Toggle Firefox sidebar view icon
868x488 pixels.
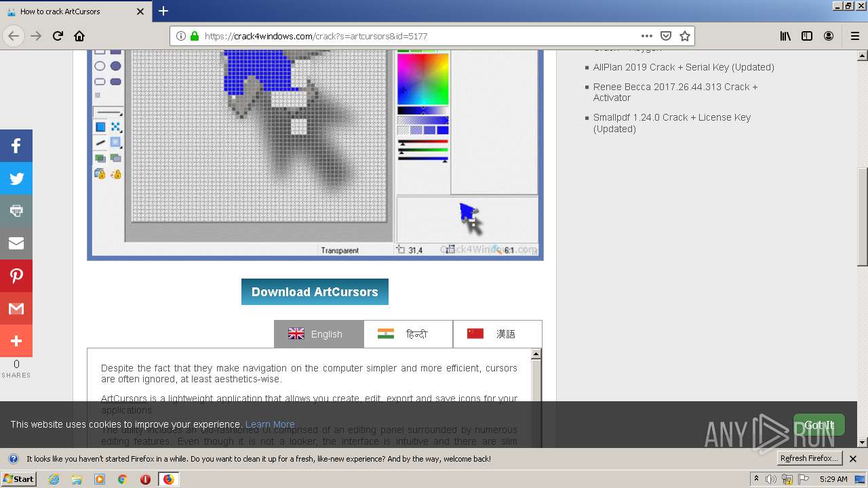pos(807,36)
